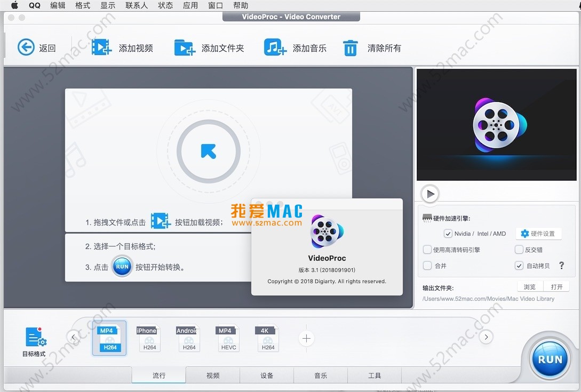Select the MP4 H264 format preset

coord(109,338)
